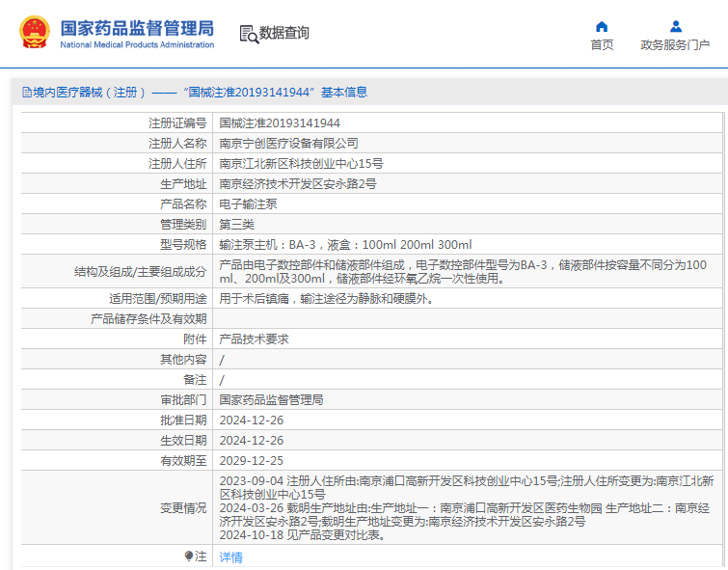Click National Medical Products Administration subtitle
This screenshot has width=728, height=570.
pyautogui.click(x=137, y=44)
